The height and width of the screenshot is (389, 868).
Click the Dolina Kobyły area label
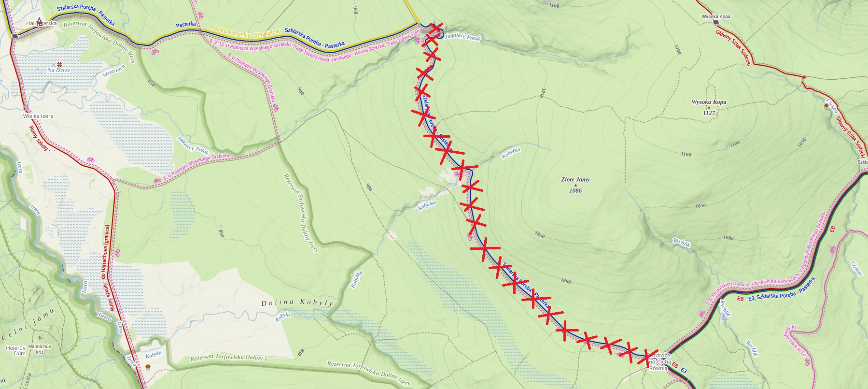tap(297, 303)
